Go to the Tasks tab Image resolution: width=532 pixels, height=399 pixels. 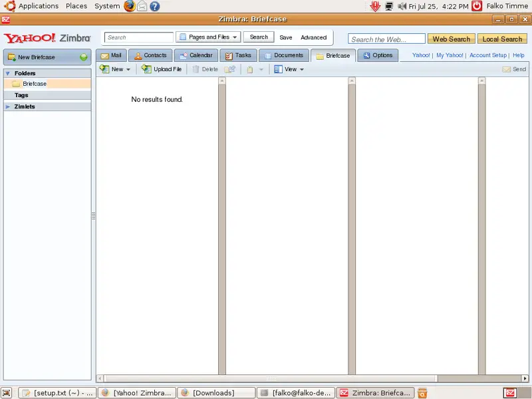tap(238, 55)
